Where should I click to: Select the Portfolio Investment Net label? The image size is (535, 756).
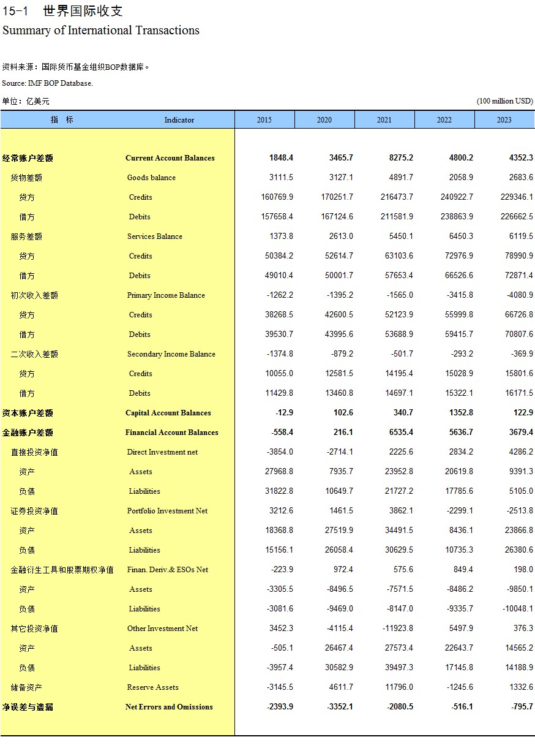pyautogui.click(x=167, y=511)
